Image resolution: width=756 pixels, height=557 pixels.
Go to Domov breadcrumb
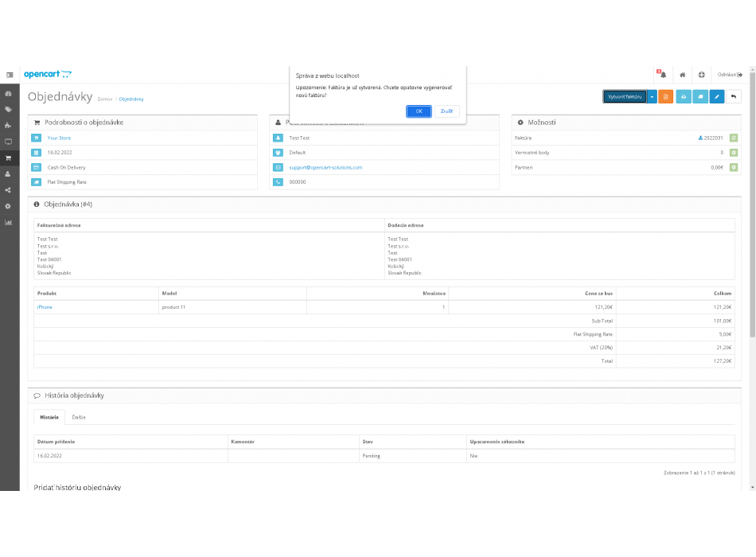[104, 99]
